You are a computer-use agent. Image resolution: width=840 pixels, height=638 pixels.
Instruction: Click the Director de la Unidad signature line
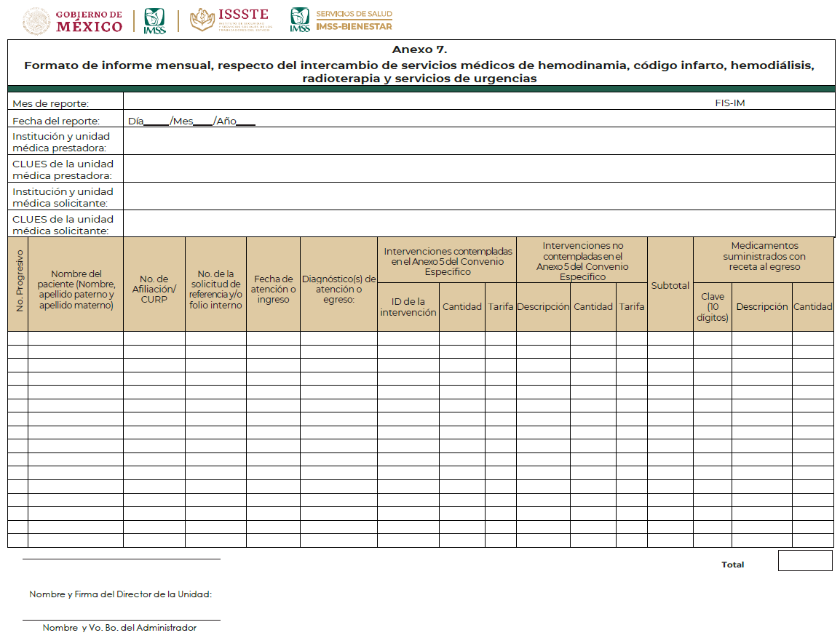pos(121,559)
